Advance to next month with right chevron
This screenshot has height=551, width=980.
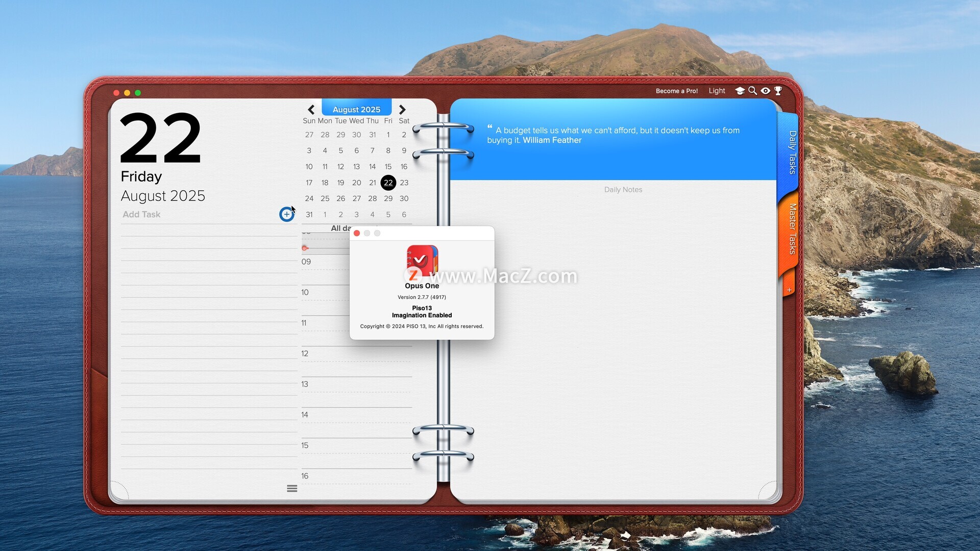402,110
